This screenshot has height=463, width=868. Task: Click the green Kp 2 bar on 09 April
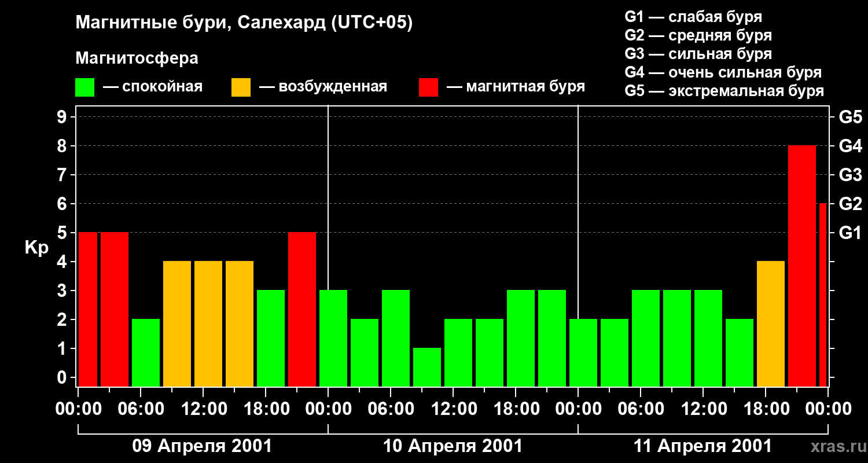point(146,353)
